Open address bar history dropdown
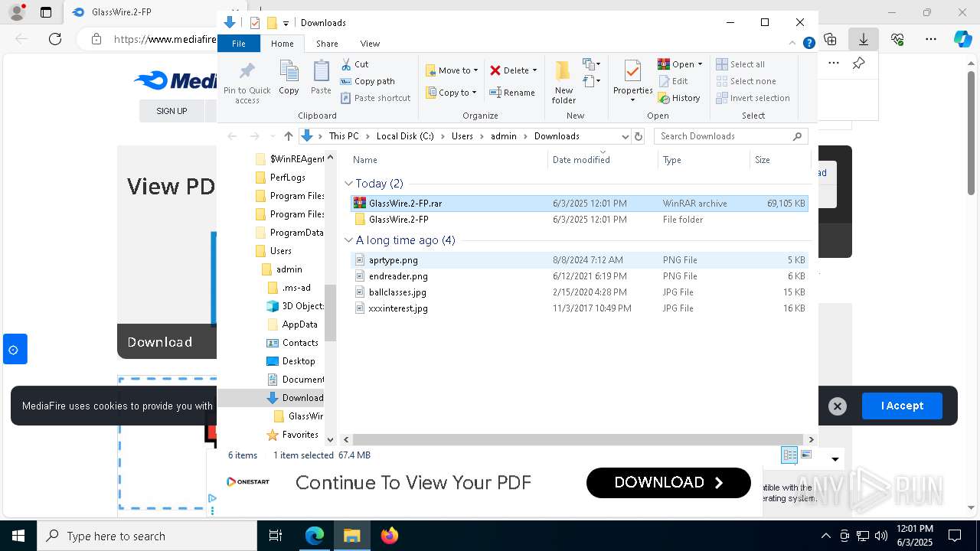 (625, 136)
